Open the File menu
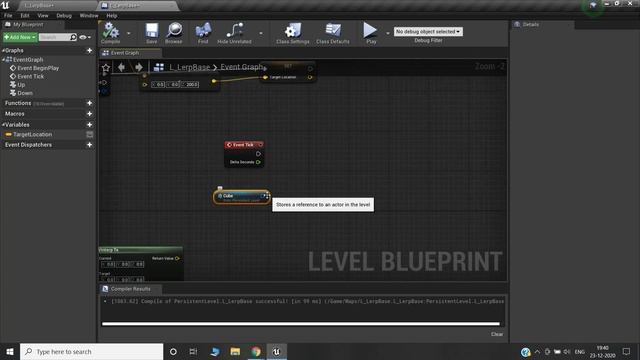This screenshot has width=640, height=360. point(8,16)
